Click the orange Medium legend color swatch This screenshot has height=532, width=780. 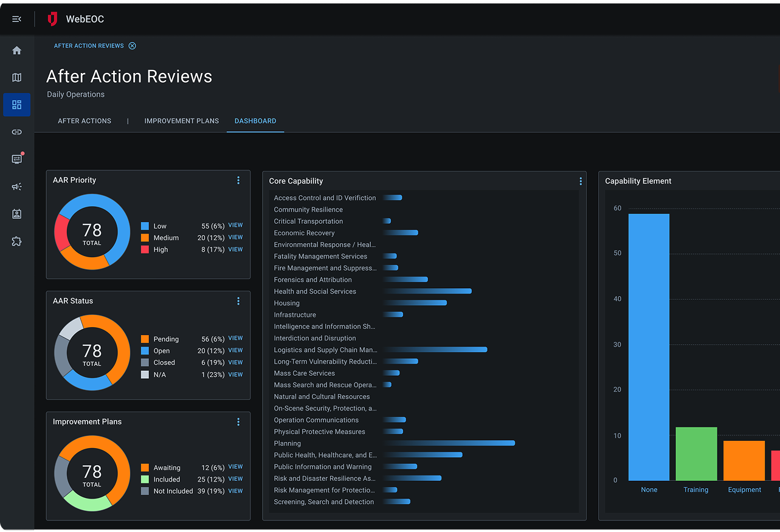tap(145, 238)
